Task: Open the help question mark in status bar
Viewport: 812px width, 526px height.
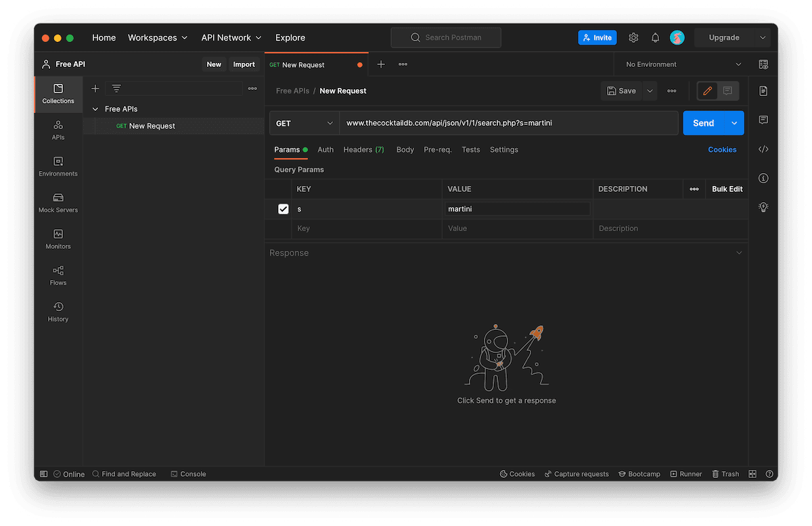Action: pos(769,474)
